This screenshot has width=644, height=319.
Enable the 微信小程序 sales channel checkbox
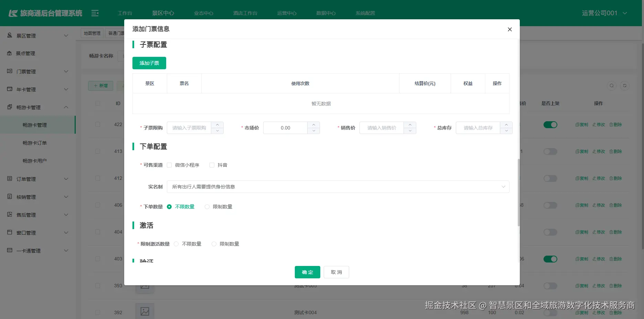[x=169, y=165]
